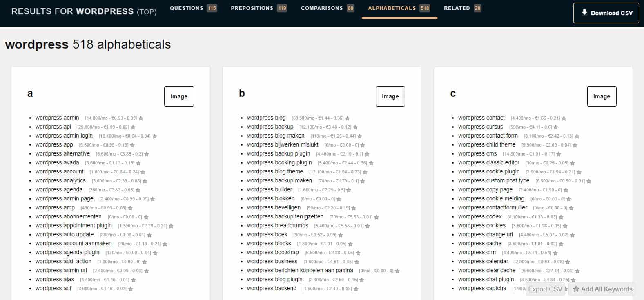644x300 pixels.
Task: Star the 'wordpress cms' keyword
Action: coord(559,154)
